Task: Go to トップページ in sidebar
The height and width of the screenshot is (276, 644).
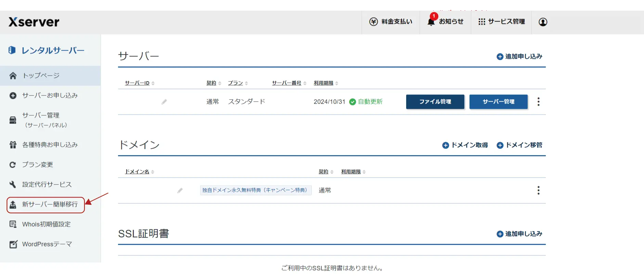Action: 50,75
